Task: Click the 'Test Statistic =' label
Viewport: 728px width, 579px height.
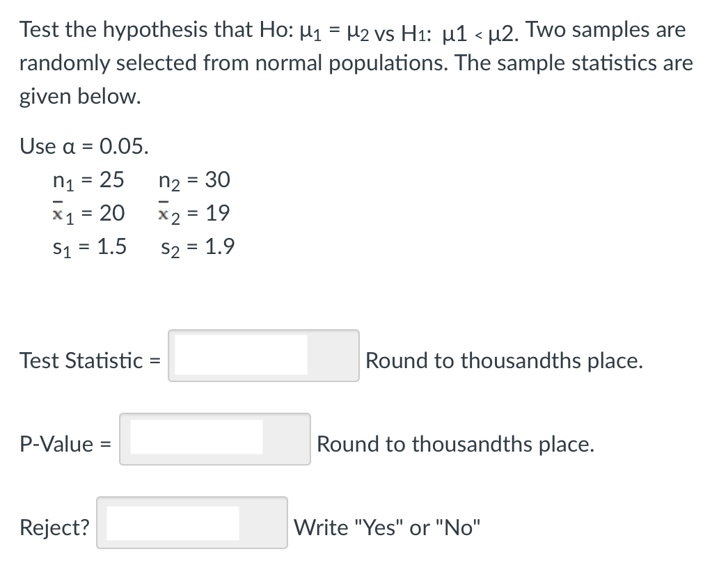Action: [x=89, y=360]
